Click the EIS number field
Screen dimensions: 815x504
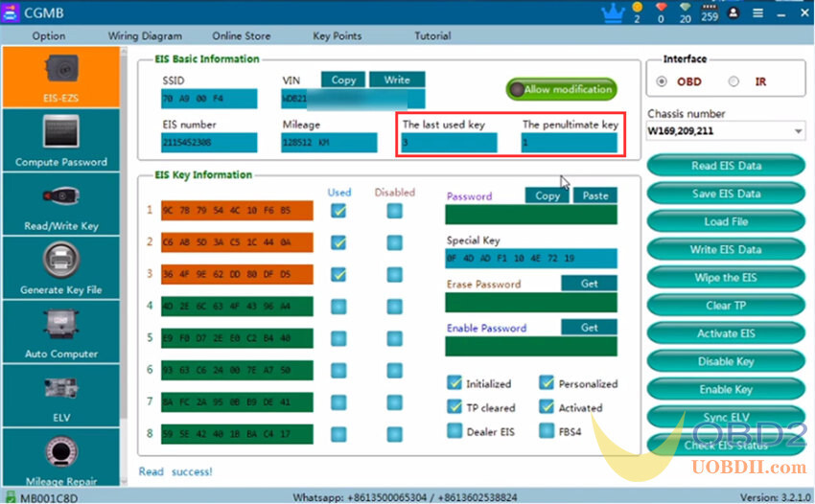coord(209,143)
